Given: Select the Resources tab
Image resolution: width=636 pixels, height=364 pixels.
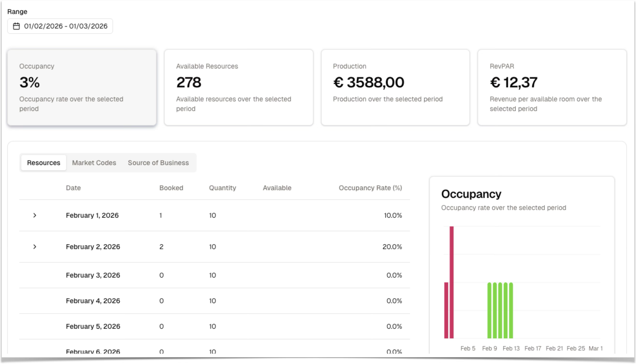Looking at the screenshot, I should pos(43,163).
